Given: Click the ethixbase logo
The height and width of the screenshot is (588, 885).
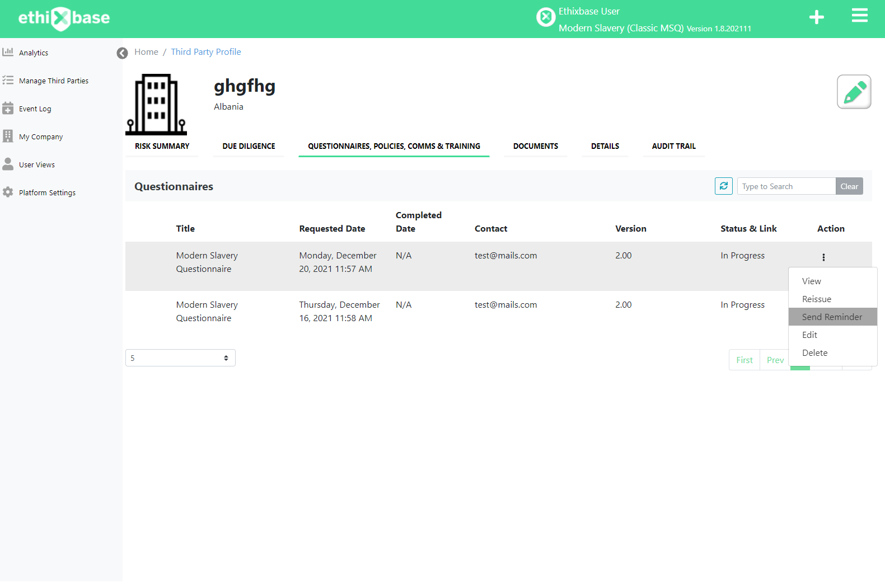Looking at the screenshot, I should (64, 18).
